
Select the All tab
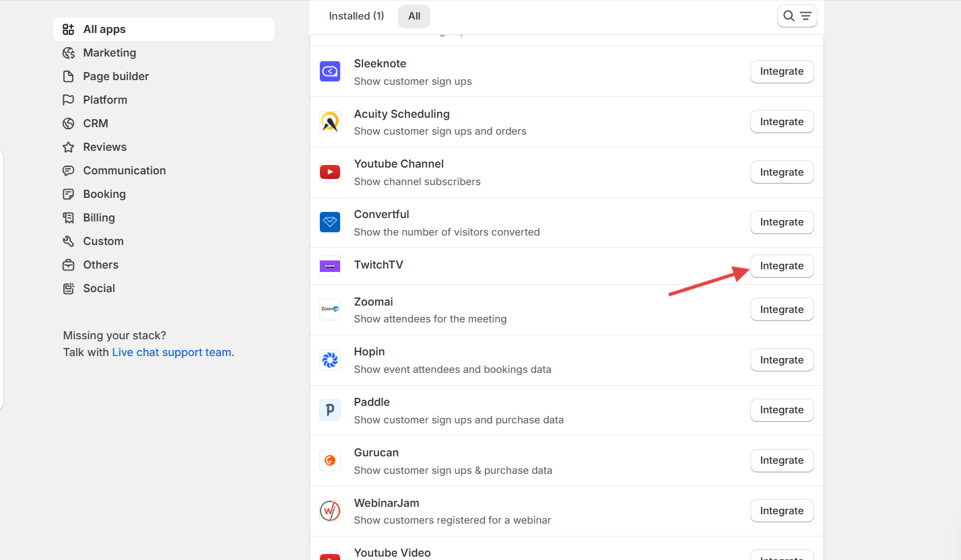click(414, 16)
